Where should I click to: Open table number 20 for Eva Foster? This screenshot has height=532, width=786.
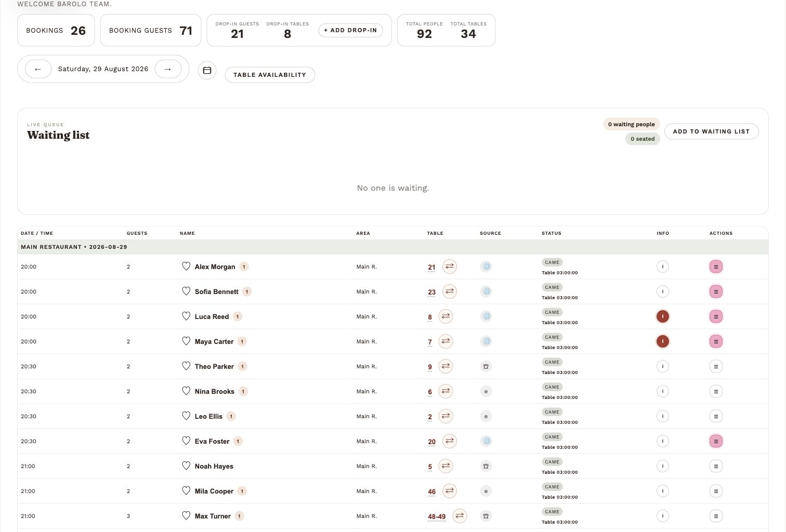[x=431, y=442]
